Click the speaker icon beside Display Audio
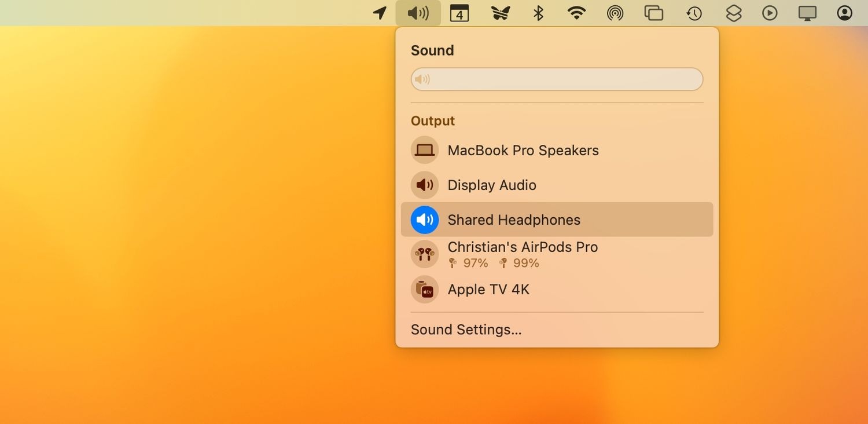This screenshot has height=424, width=868. [425, 185]
